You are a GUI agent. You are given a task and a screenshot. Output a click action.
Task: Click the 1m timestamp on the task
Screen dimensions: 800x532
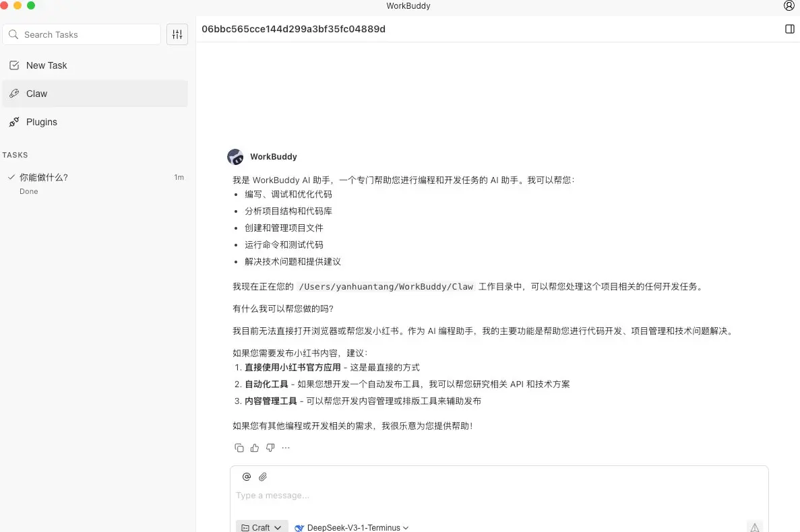(179, 177)
